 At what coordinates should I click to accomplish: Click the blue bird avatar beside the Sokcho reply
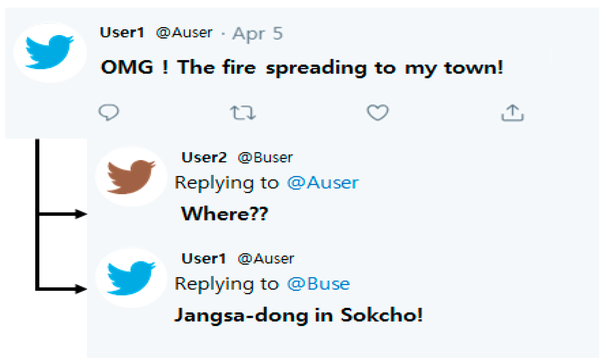click(131, 277)
